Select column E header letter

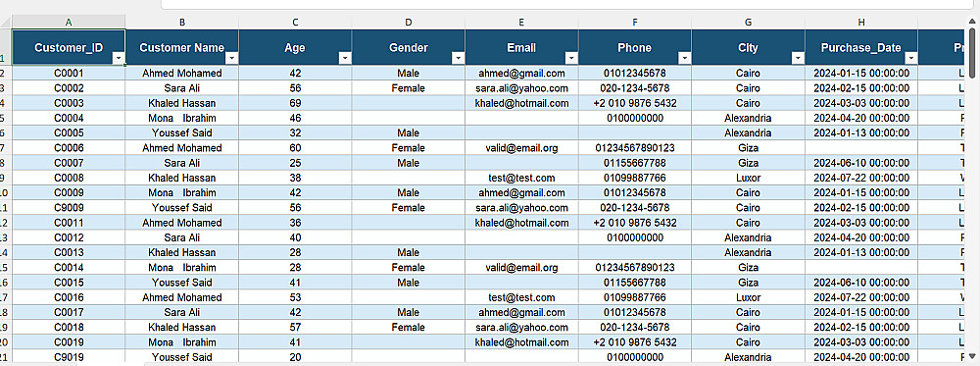[x=521, y=22]
